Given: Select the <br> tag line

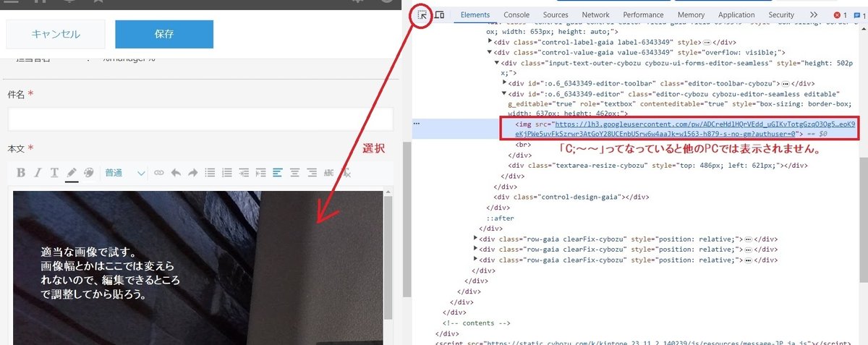Looking at the screenshot, I should [523, 145].
